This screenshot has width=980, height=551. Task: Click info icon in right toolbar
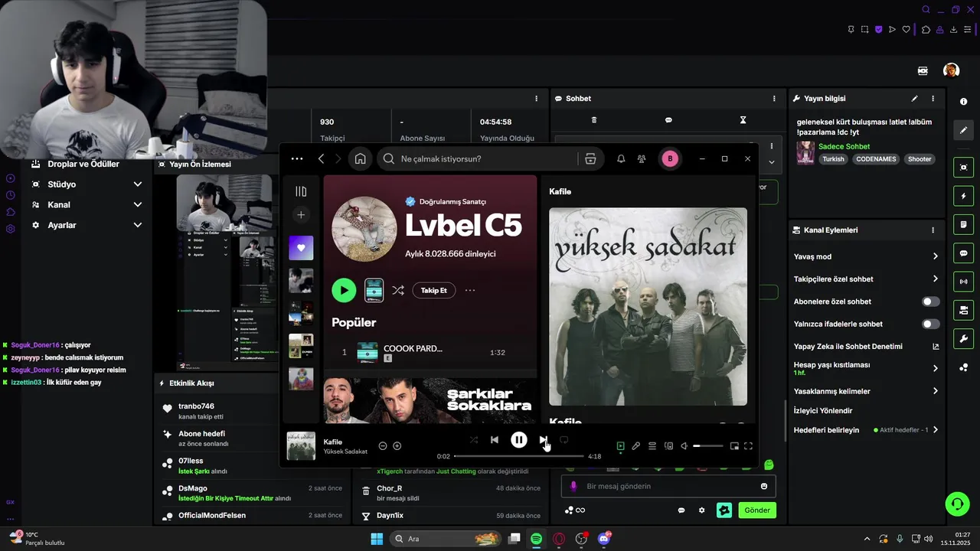pyautogui.click(x=963, y=102)
